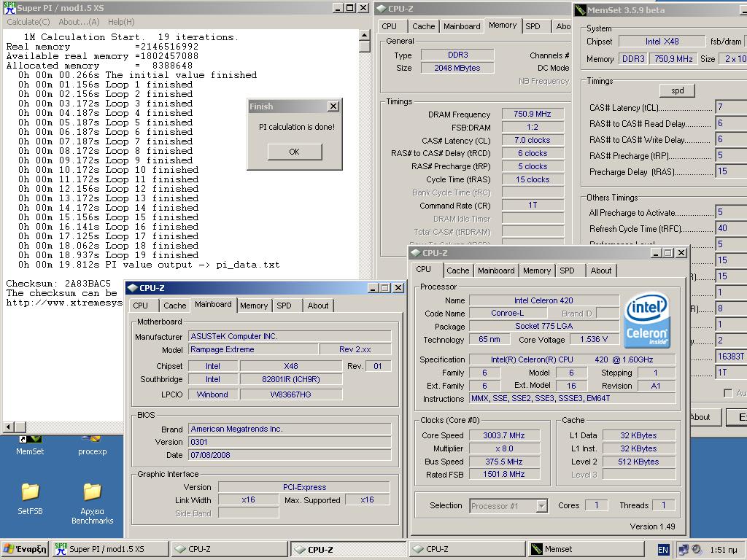Switch to Super PI via taskbar
This screenshot has width=747, height=560.
tap(109, 549)
